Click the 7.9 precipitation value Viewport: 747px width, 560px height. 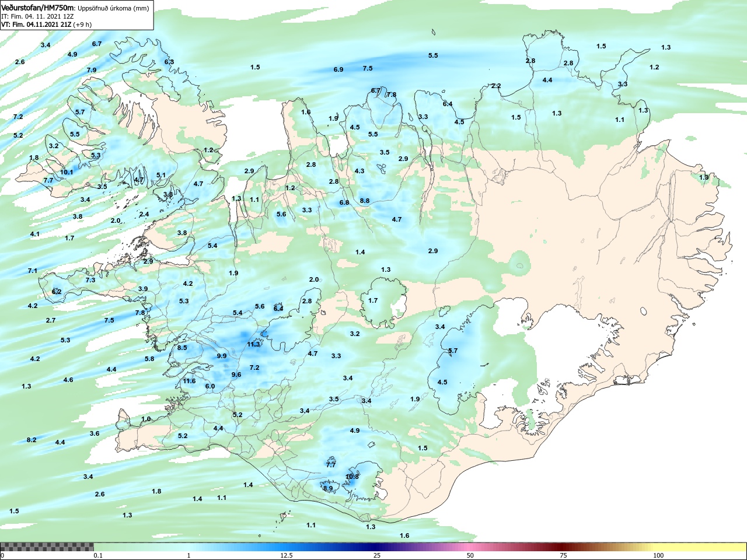(92, 70)
